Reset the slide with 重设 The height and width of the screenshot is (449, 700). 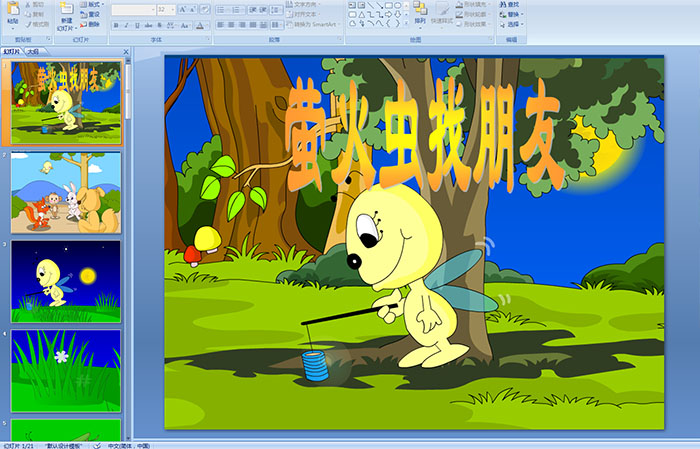tap(90, 14)
